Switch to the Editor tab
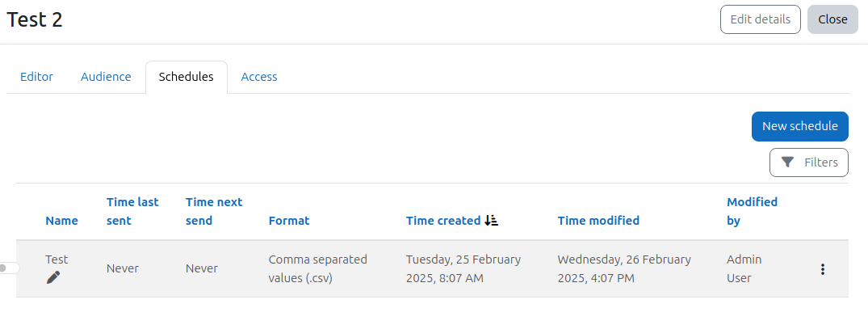Viewport: 868px width, 325px height. coord(36,77)
